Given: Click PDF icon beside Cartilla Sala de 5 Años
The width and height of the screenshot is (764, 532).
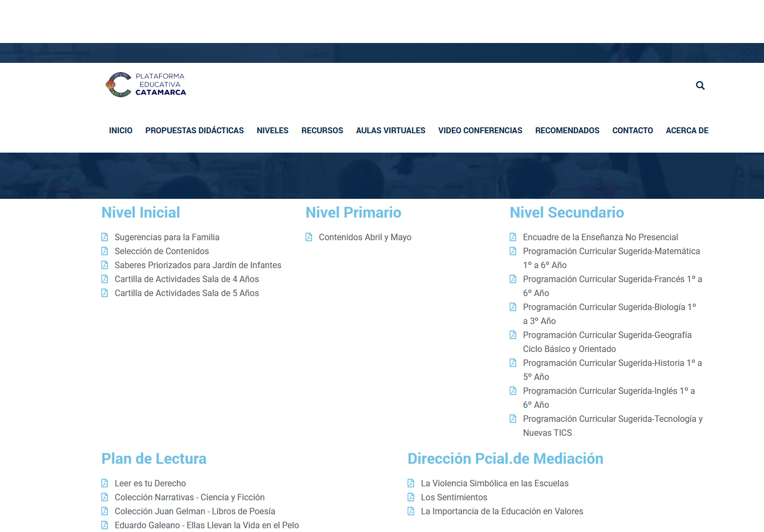Looking at the screenshot, I should click(105, 293).
